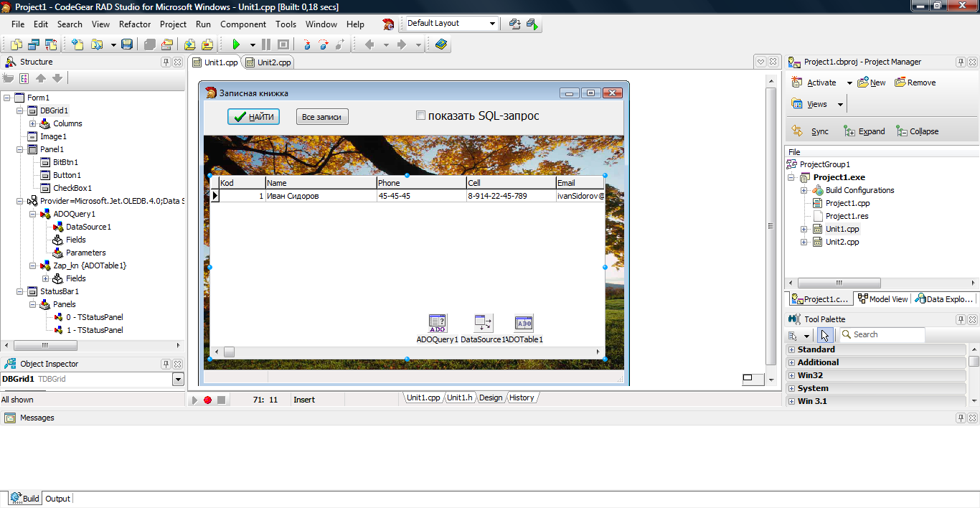
Task: Click the Expand button in Project Manager
Action: [x=864, y=131]
